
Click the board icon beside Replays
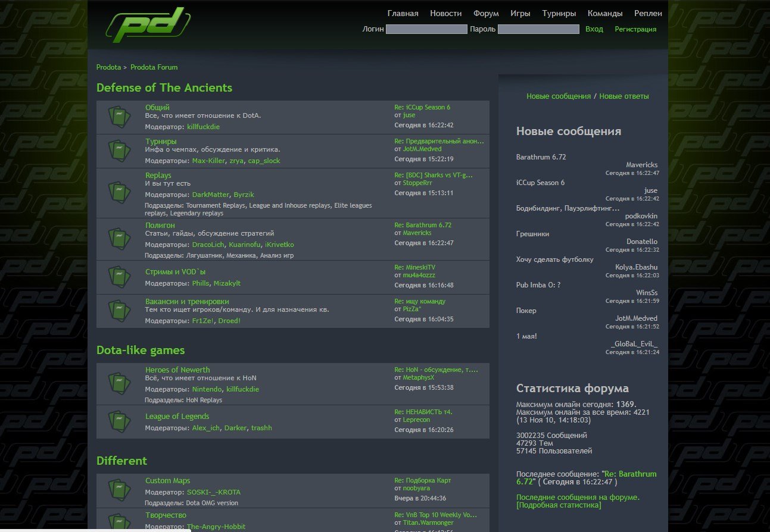120,193
